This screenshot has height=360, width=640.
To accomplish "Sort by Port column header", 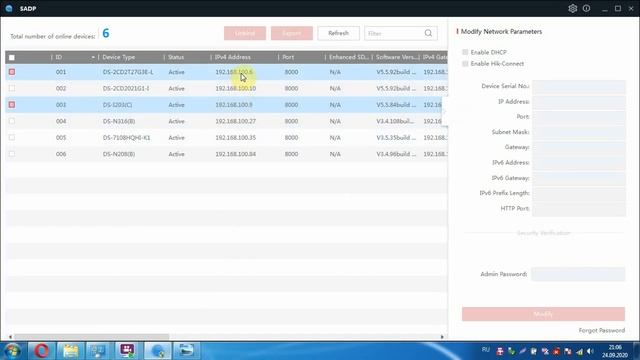I will tap(288, 57).
